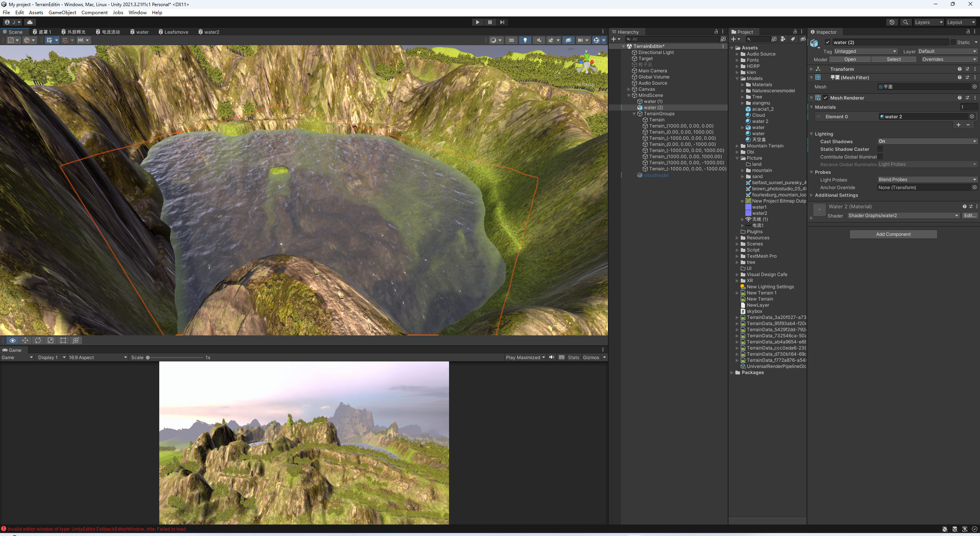Toggle Static checkbox for water (2)

[953, 42]
